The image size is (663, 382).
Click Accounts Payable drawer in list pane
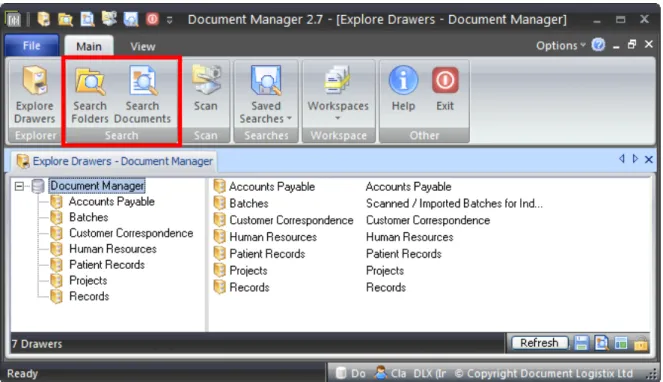tap(271, 187)
